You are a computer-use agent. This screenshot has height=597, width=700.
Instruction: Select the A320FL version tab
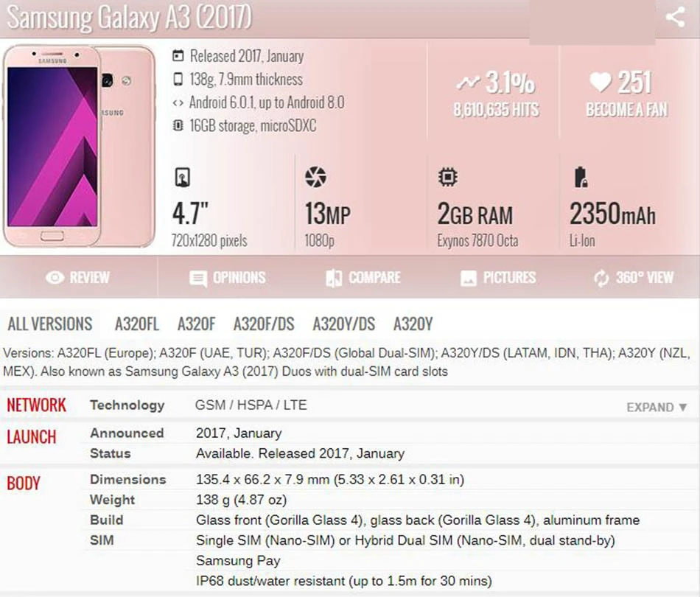point(136,324)
